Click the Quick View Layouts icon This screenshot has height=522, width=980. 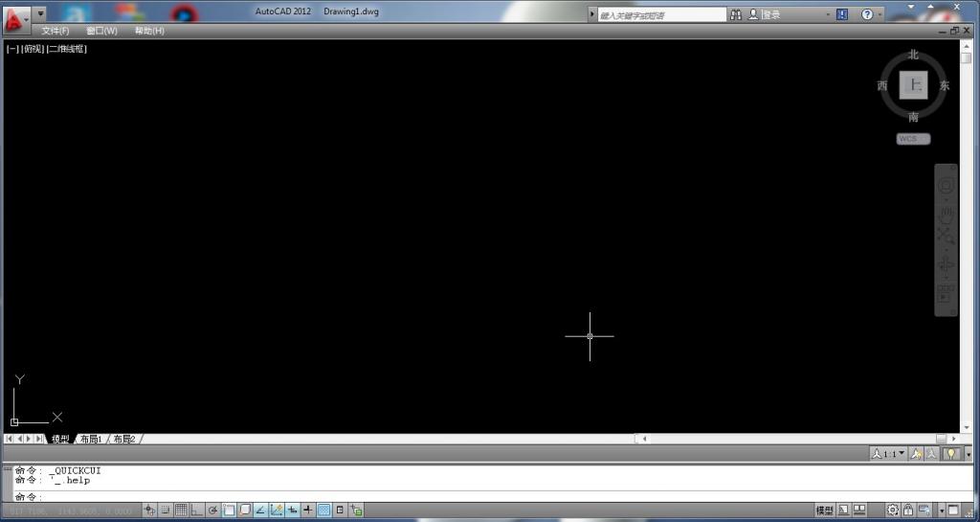843,511
